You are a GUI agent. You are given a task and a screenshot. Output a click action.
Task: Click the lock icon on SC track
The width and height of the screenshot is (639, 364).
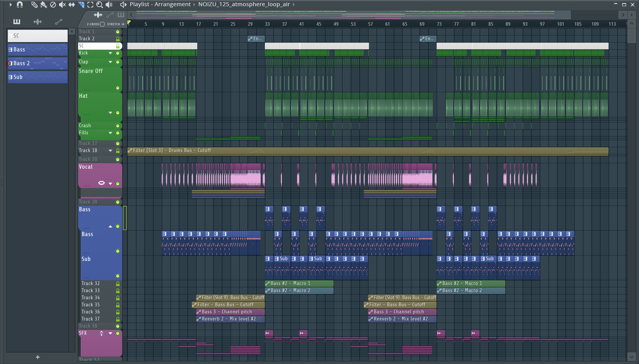(118, 46)
